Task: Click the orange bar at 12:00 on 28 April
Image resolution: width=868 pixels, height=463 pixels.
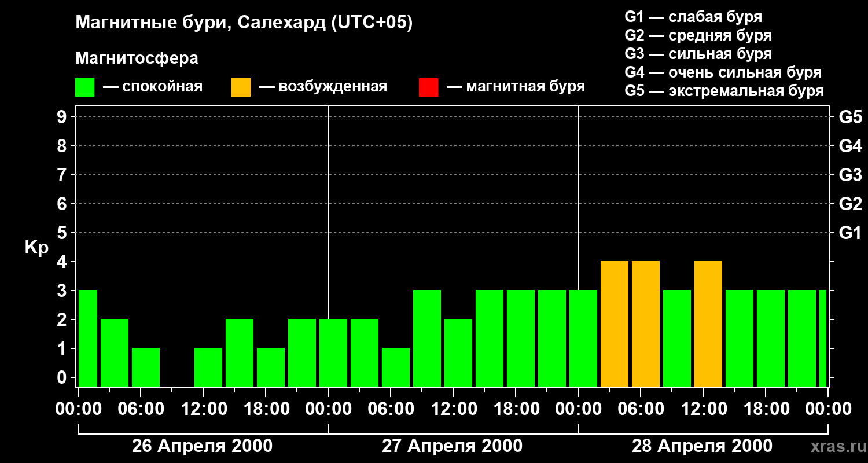Action: 708,324
